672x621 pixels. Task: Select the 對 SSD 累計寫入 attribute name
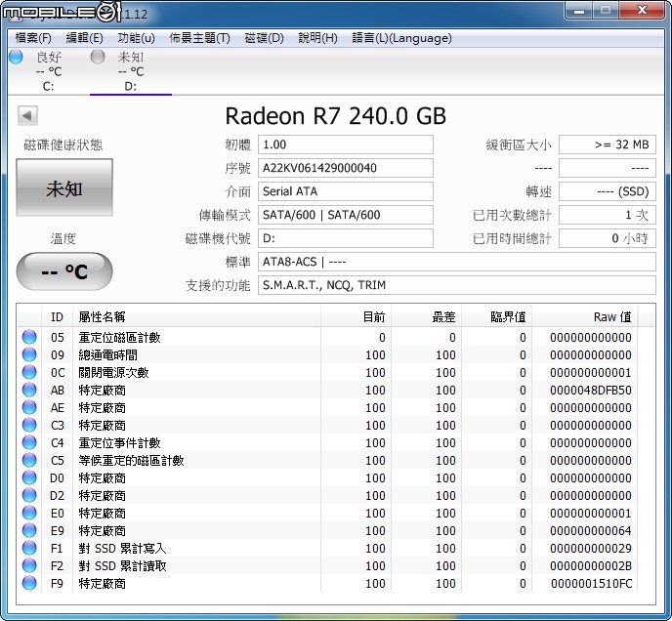122,549
